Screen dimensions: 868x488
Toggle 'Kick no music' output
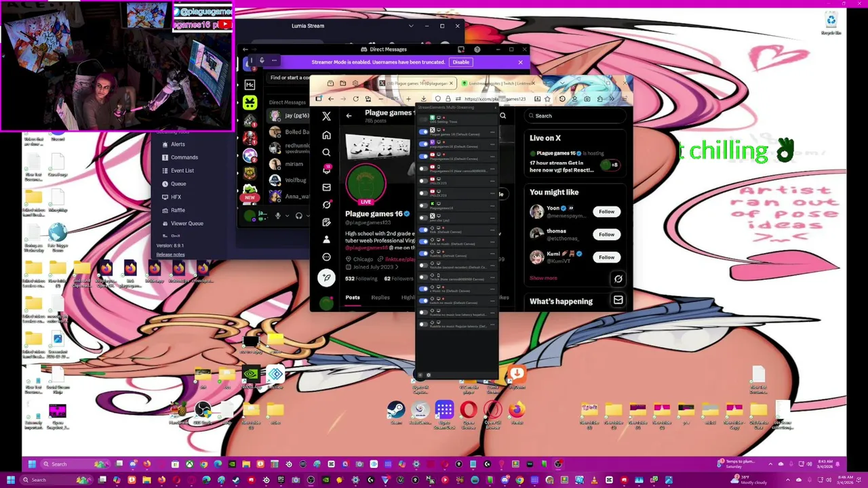[x=424, y=242]
